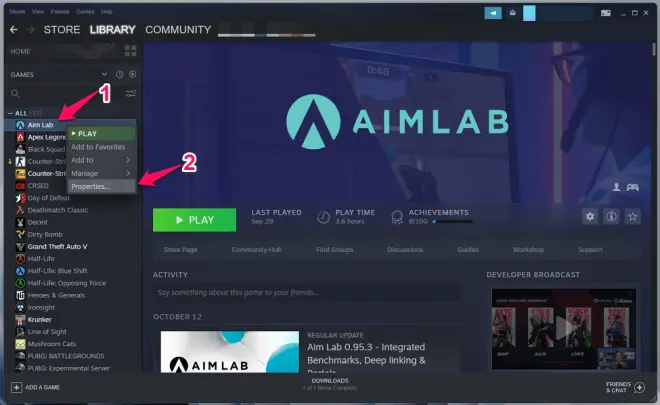
Task: Switch library to grid view icon
Action: coord(130,51)
